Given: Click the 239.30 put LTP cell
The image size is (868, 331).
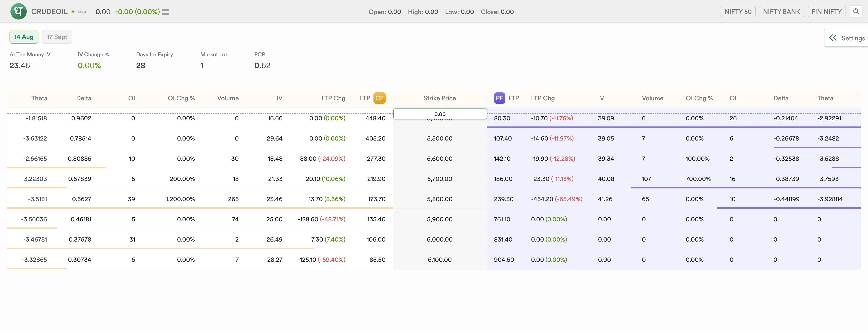Looking at the screenshot, I should (x=503, y=199).
